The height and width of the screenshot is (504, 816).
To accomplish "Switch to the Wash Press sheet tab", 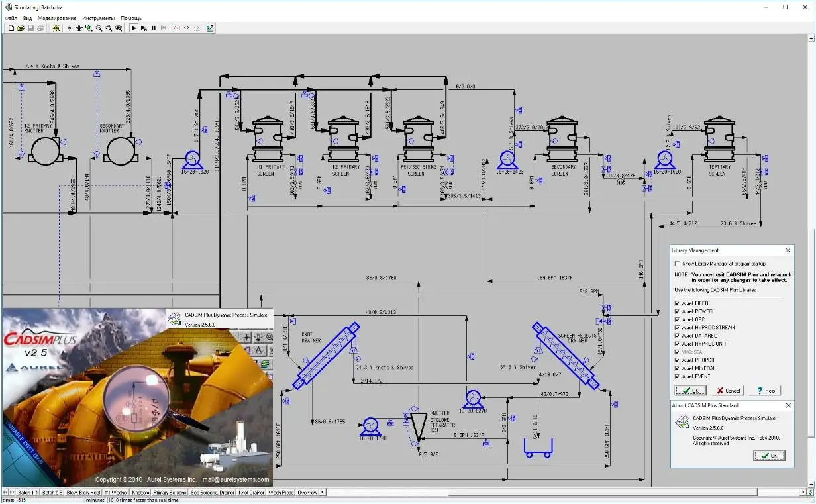I will (281, 493).
